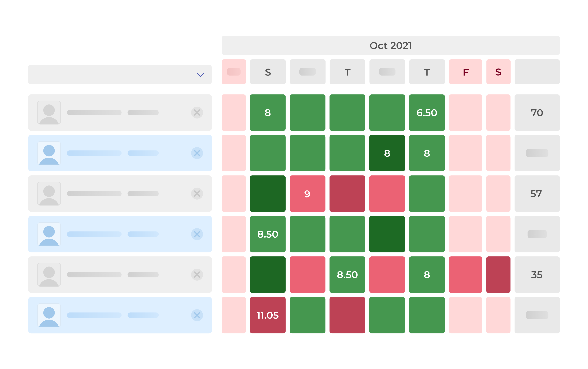Click the pink cell showing 9 hours
Image resolution: width=588 pixels, height=369 pixels.
(x=307, y=193)
